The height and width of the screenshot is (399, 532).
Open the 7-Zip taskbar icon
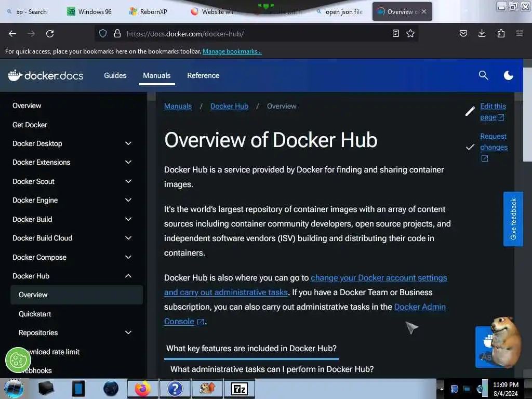pos(239,389)
